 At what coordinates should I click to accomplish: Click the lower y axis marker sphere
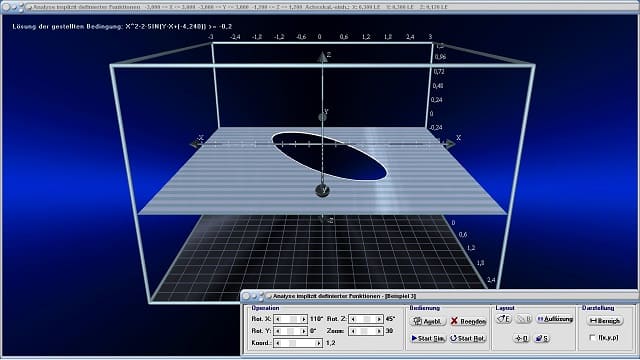[x=322, y=190]
